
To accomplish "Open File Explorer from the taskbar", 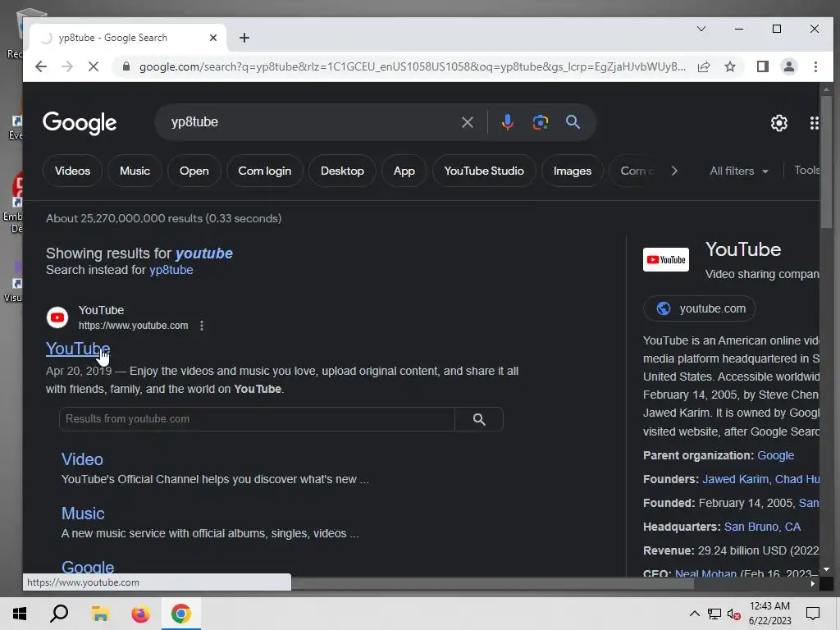I will click(x=100, y=614).
